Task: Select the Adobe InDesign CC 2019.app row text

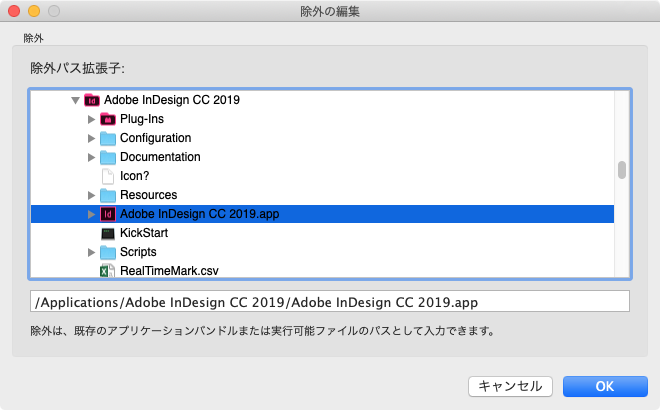Action: coord(200,214)
